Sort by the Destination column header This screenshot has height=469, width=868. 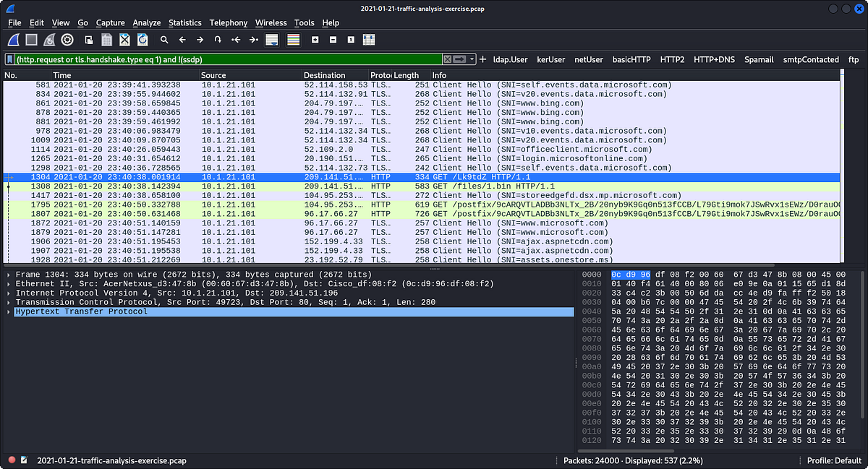click(336, 75)
